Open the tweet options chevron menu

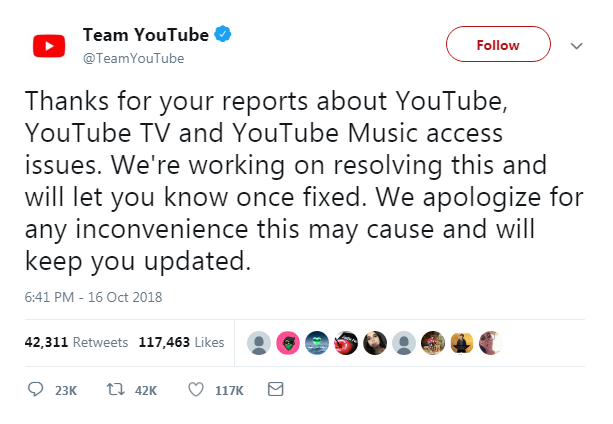[576, 45]
